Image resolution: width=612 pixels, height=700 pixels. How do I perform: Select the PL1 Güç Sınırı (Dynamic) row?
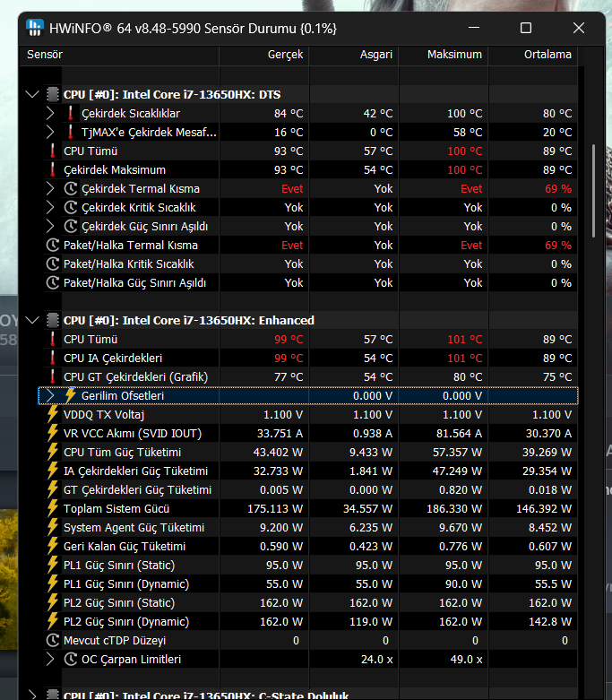pyautogui.click(x=311, y=583)
